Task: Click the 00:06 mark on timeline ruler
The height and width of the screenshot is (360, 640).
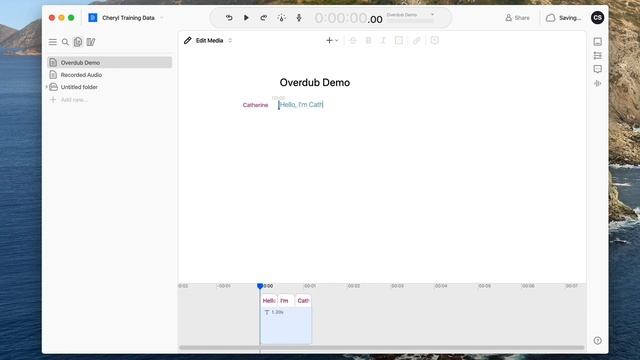Action: click(528, 286)
